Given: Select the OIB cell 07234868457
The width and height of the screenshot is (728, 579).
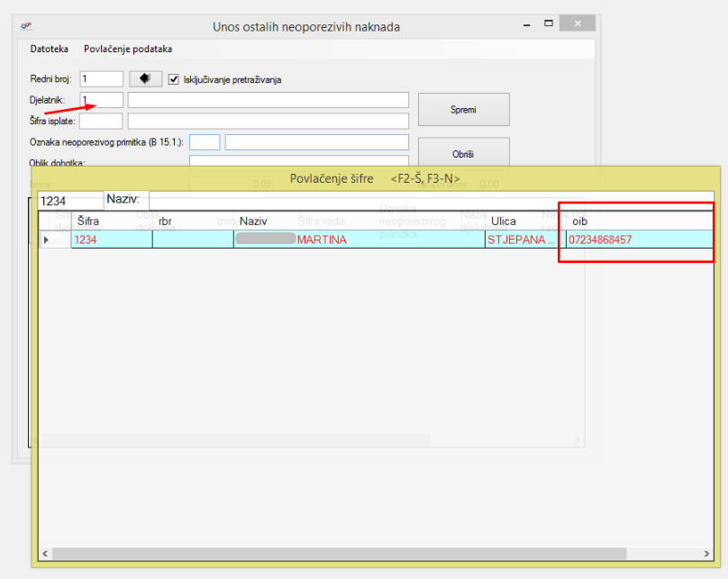Looking at the screenshot, I should click(638, 240).
